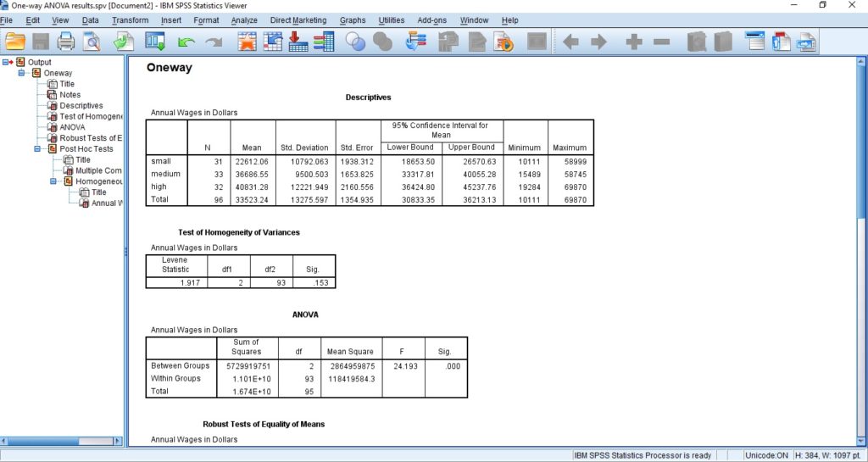
Task: Click the gray overlapping circles icon
Action: pos(382,42)
